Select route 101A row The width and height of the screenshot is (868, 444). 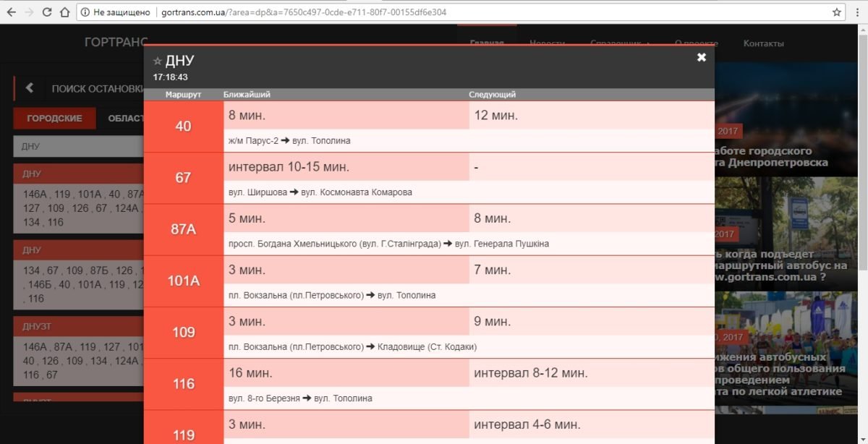[x=184, y=281]
